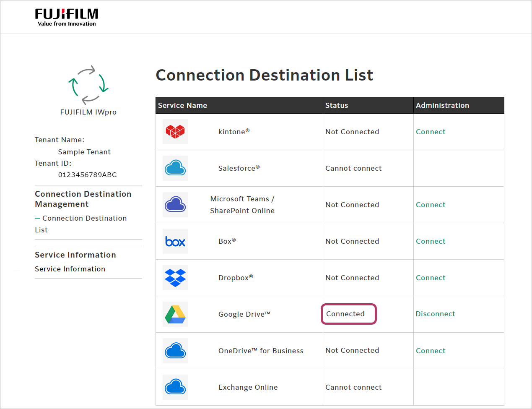Click Dropbox's Not Connected status

(352, 278)
